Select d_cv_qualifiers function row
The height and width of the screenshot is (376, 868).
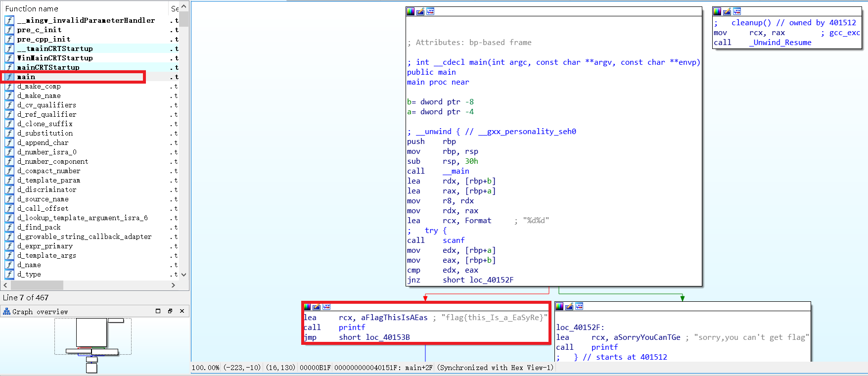click(91, 105)
